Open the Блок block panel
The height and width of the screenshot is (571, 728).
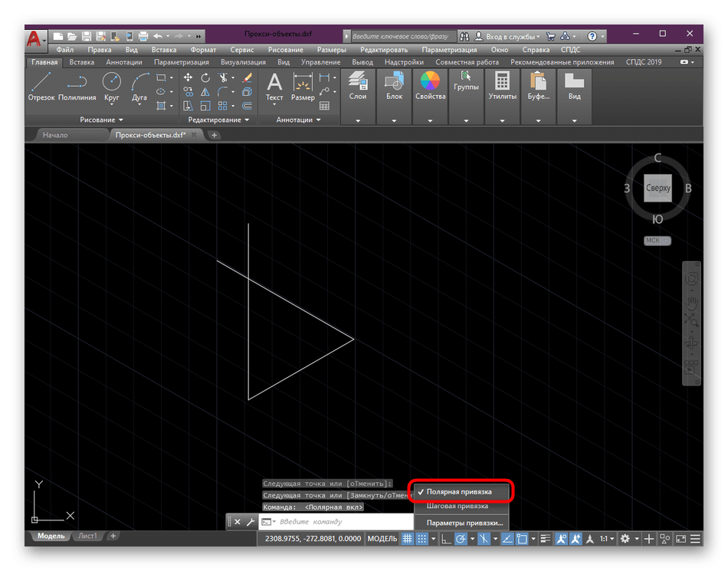pos(394,87)
